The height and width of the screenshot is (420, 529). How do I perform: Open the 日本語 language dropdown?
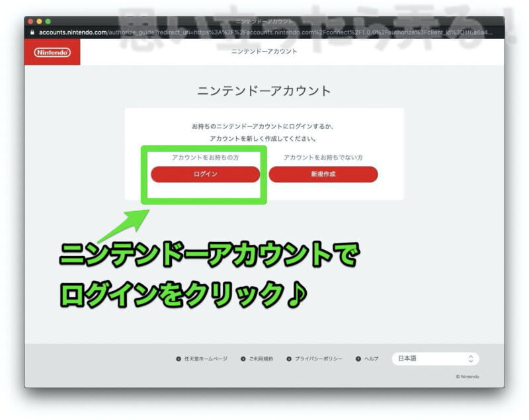[x=435, y=358]
